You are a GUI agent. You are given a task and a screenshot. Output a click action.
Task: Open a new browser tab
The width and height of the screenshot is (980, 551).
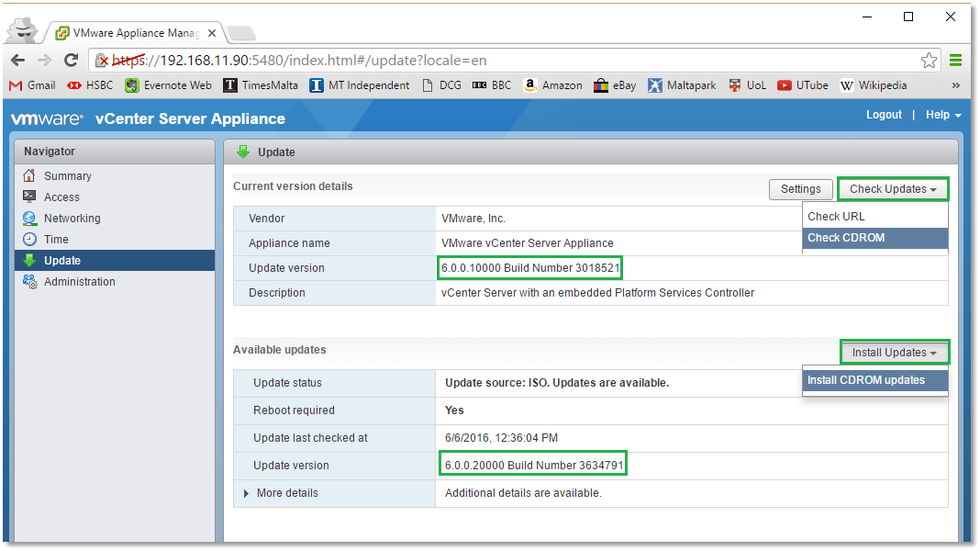click(x=240, y=33)
